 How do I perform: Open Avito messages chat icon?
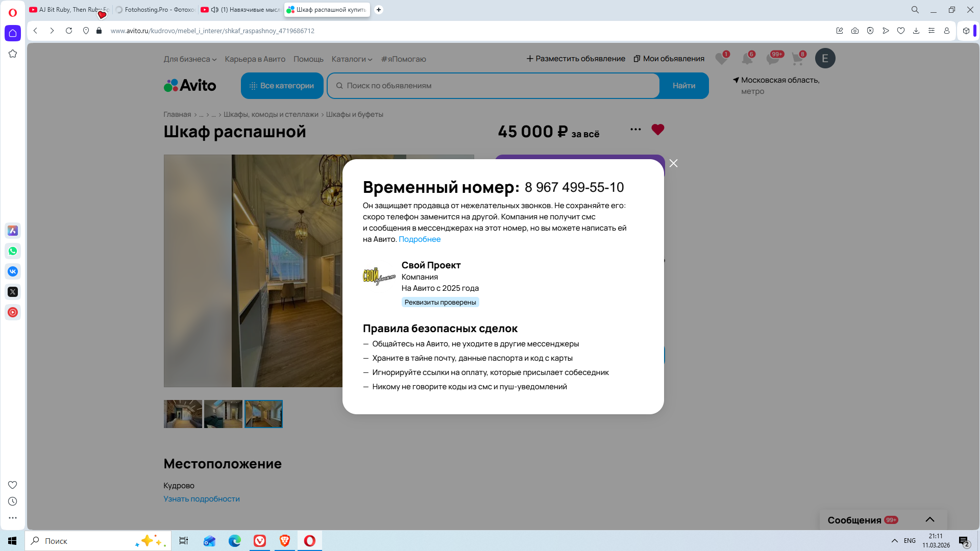pos(772,59)
